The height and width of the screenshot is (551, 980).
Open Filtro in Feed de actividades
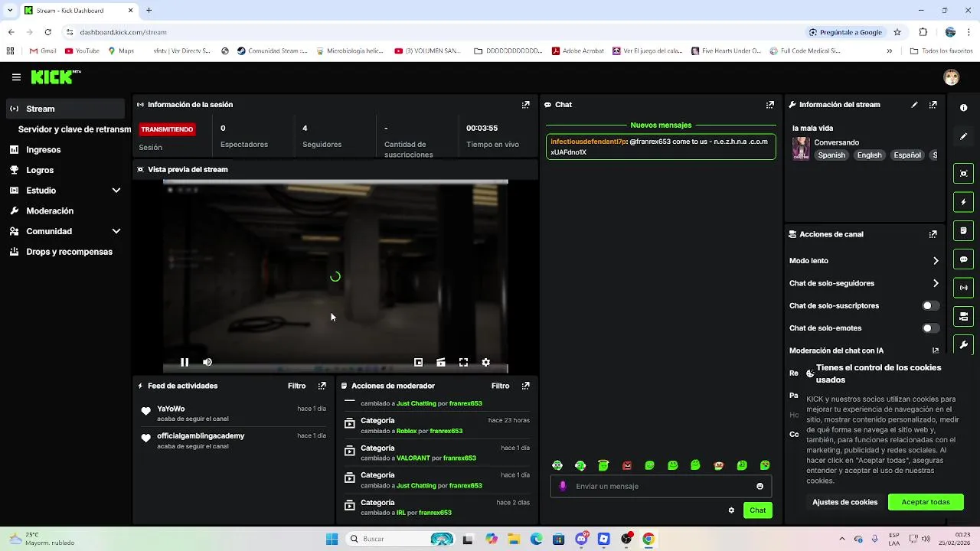tap(297, 386)
